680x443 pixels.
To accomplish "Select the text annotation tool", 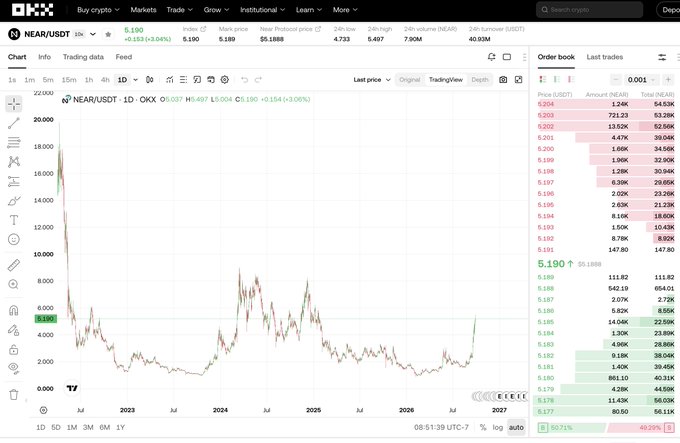I will pos(14,220).
